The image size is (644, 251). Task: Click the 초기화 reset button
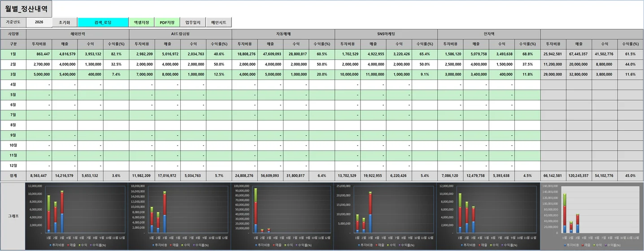pyautogui.click(x=65, y=22)
